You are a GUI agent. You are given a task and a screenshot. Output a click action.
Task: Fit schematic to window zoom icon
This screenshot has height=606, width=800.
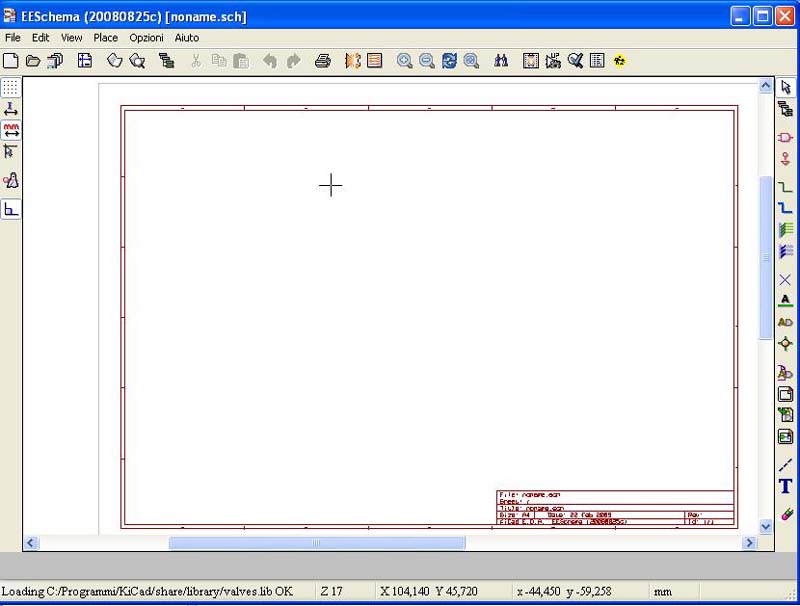pyautogui.click(x=471, y=61)
